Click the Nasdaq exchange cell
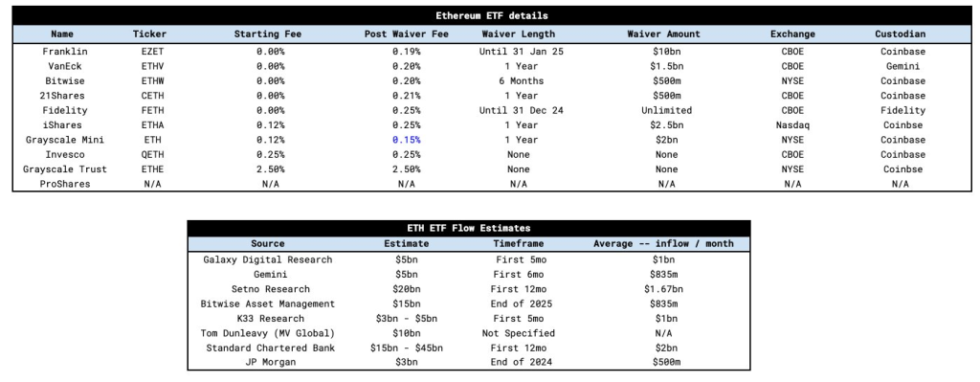Screen dimensions: 980x382 [792, 125]
